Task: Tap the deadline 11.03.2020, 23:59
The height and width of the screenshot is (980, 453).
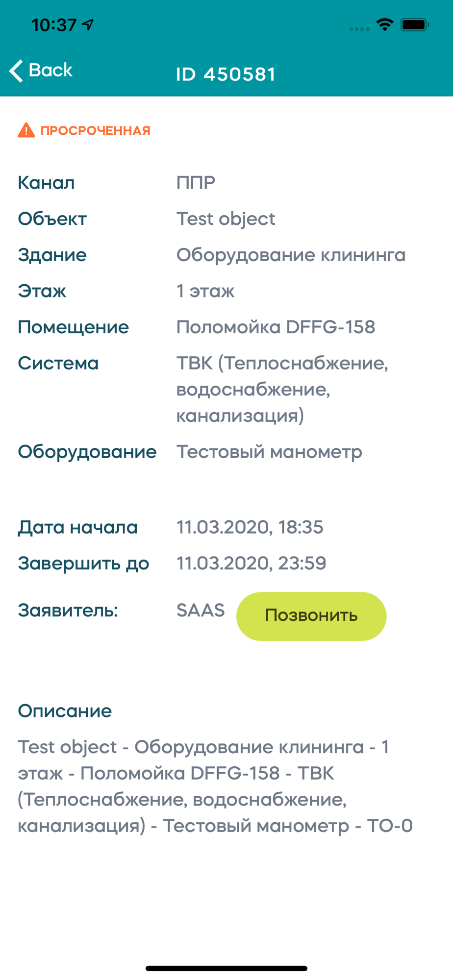Action: [251, 563]
